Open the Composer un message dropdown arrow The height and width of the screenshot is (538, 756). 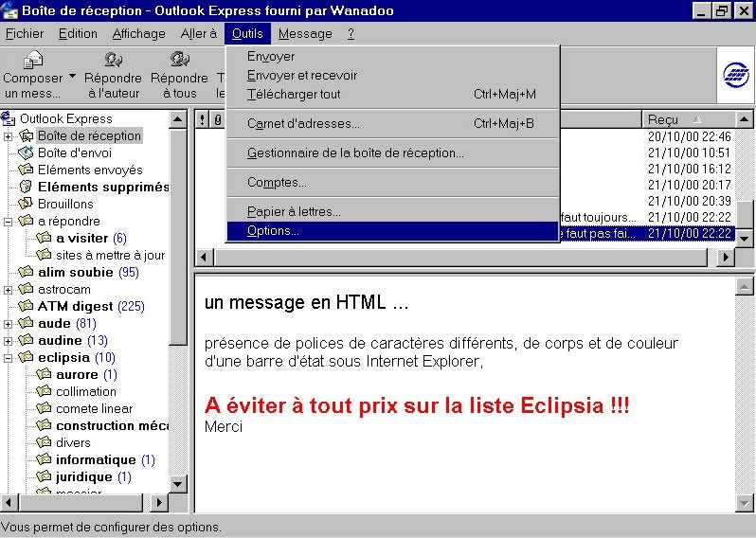pos(72,76)
